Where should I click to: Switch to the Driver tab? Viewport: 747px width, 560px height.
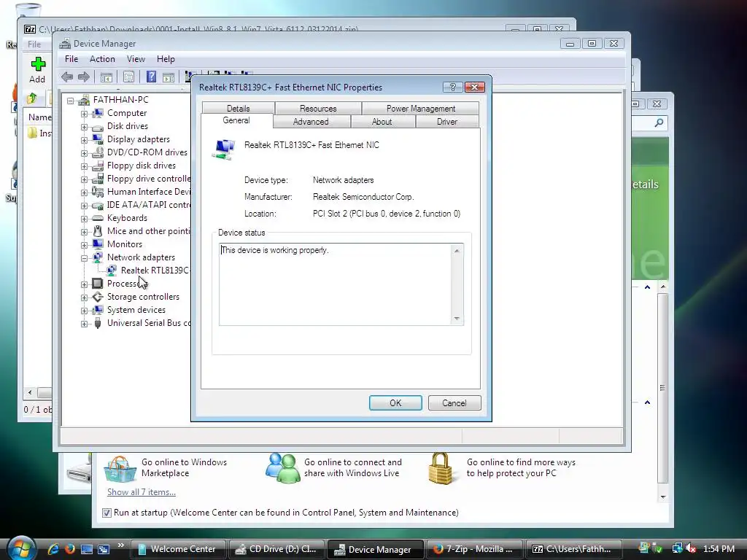[447, 122]
